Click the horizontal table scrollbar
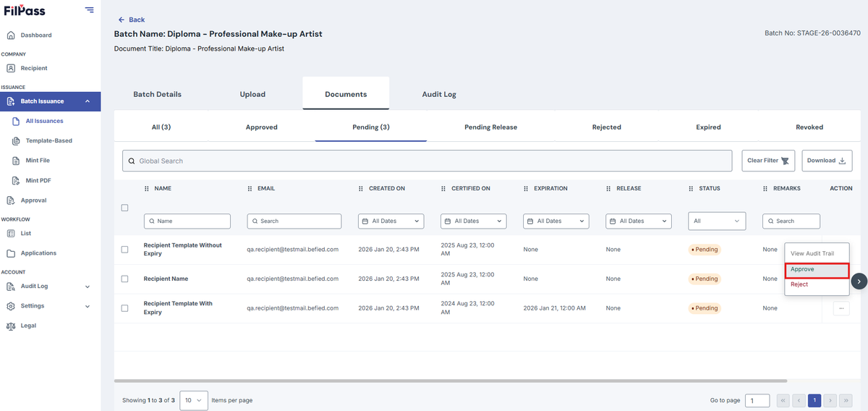The height and width of the screenshot is (411, 868). pyautogui.click(x=451, y=381)
